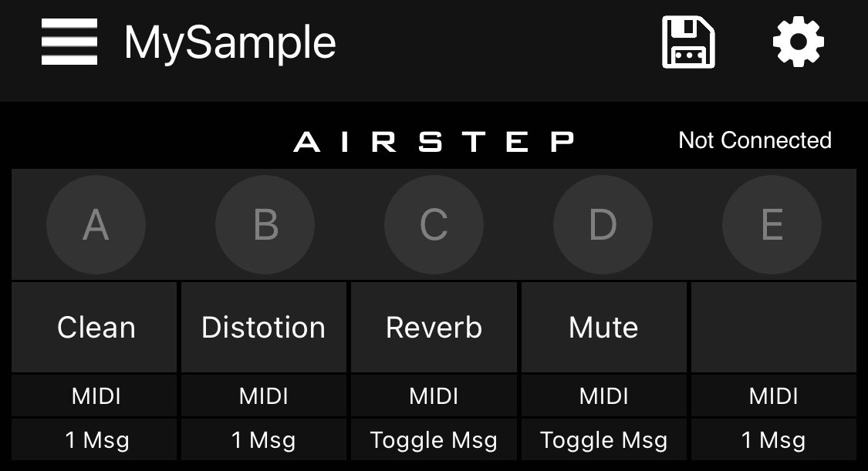
Task: Change MIDI mode under Reverb
Action: 434,396
